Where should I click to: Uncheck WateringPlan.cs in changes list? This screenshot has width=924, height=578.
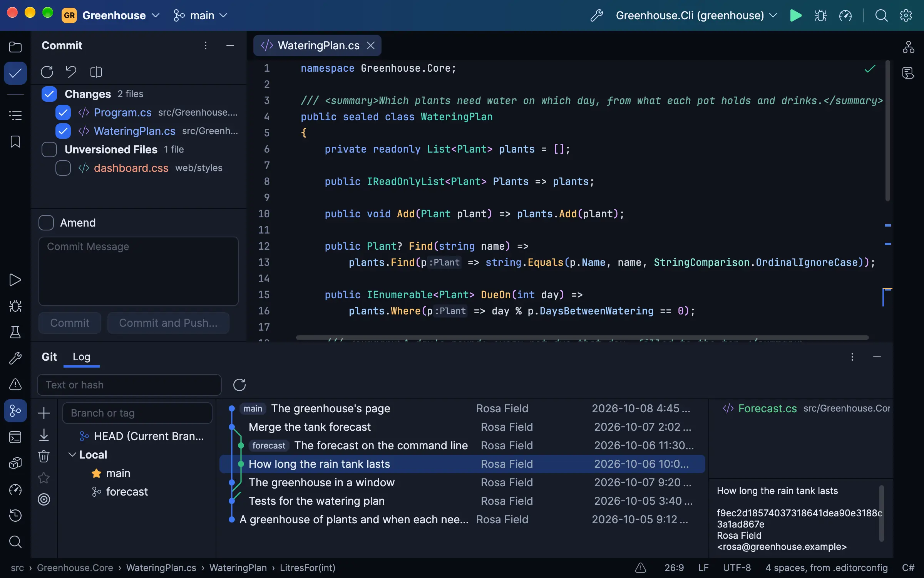[x=63, y=131]
